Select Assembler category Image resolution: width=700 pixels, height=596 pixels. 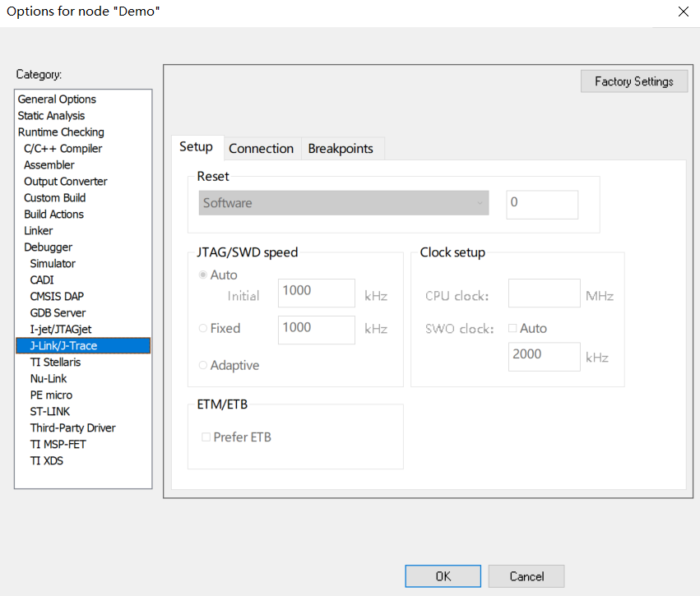(x=49, y=165)
